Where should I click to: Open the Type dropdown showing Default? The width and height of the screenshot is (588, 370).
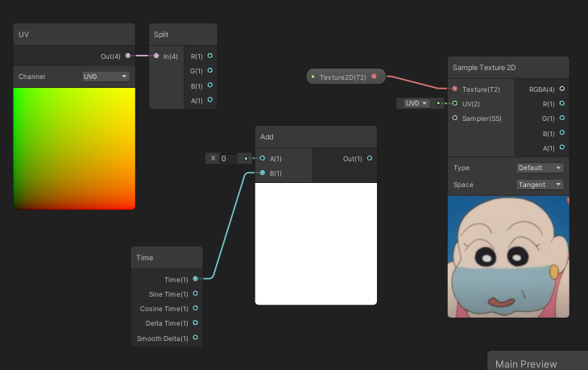point(540,168)
